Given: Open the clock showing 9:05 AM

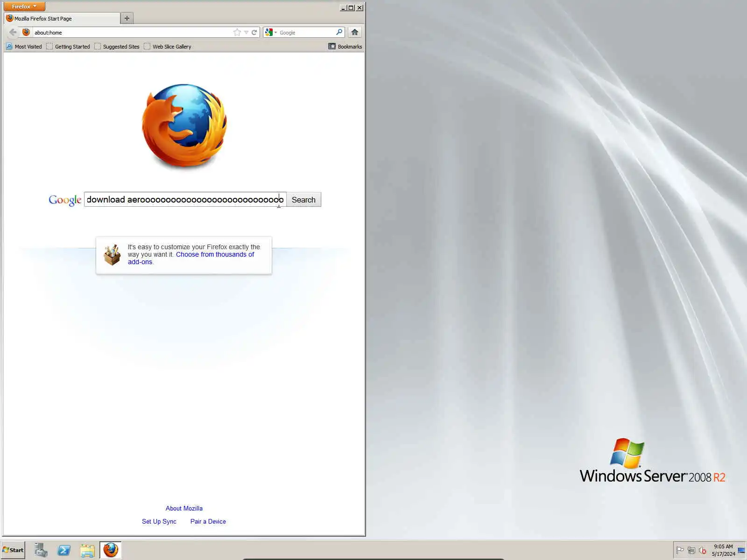Looking at the screenshot, I should (x=723, y=550).
